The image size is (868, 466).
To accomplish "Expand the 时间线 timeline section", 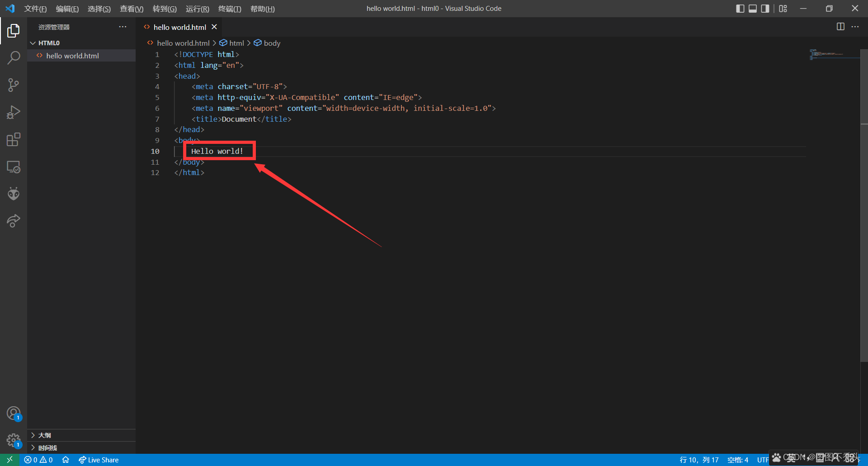I will [x=81, y=448].
